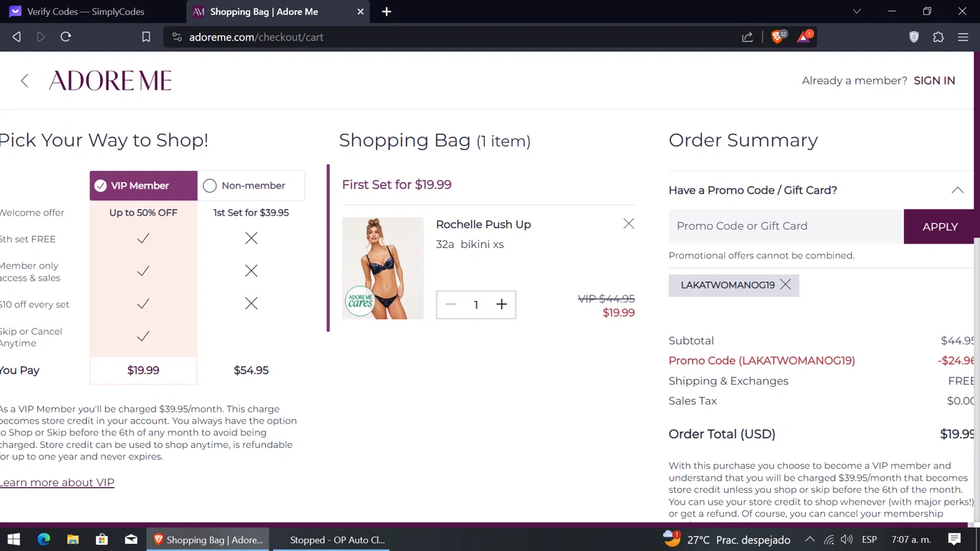Viewport: 980px width, 551px height.
Task: Collapse the Promo Code / Gift Card section
Action: coord(957,190)
